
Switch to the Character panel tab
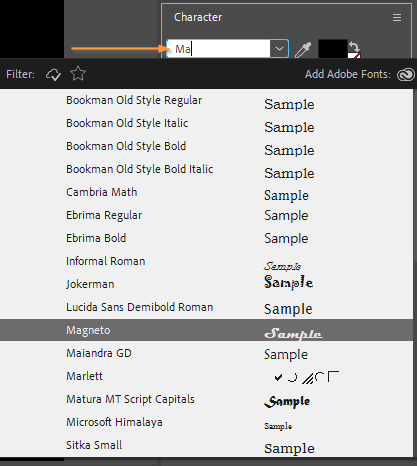point(198,17)
